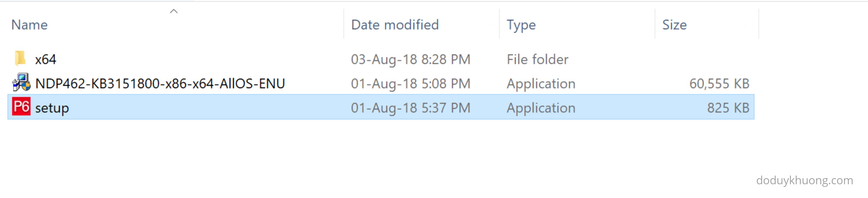Select the x64 folder name
Image resolution: width=868 pixels, height=198 pixels.
pyautogui.click(x=46, y=59)
